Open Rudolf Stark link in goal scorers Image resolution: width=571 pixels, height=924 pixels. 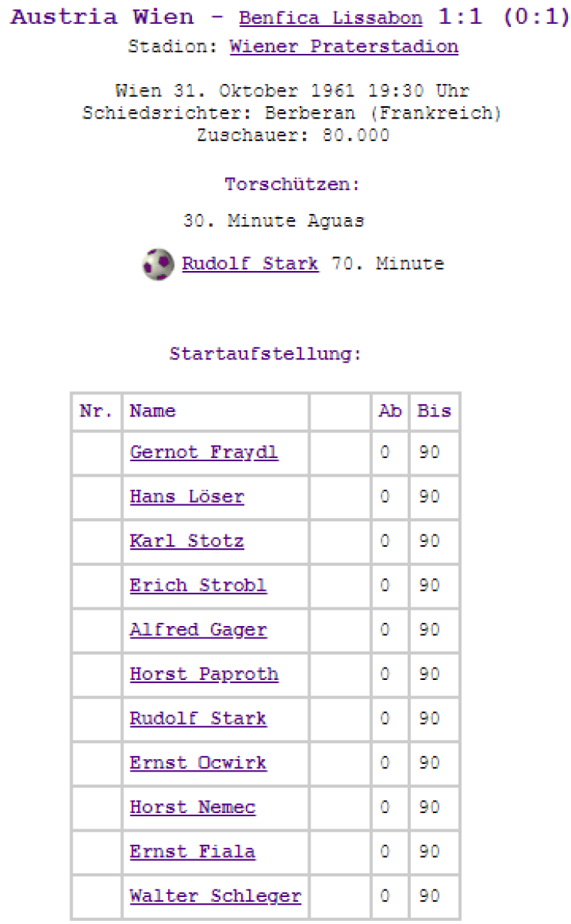[x=250, y=264]
